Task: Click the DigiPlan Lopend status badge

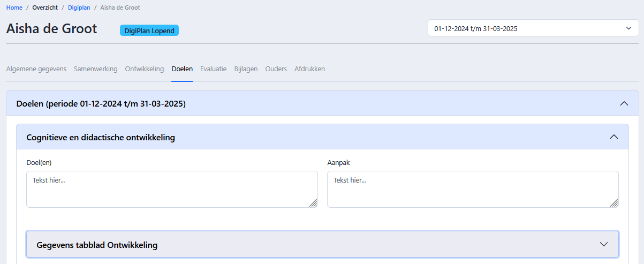Action: 149,31
